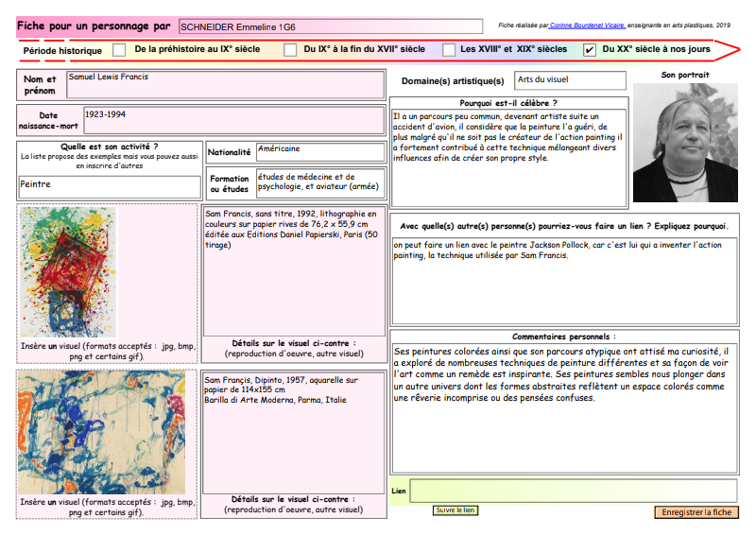Click inside the 'Pourquoi est-il célèbre ?' text box

(508, 156)
